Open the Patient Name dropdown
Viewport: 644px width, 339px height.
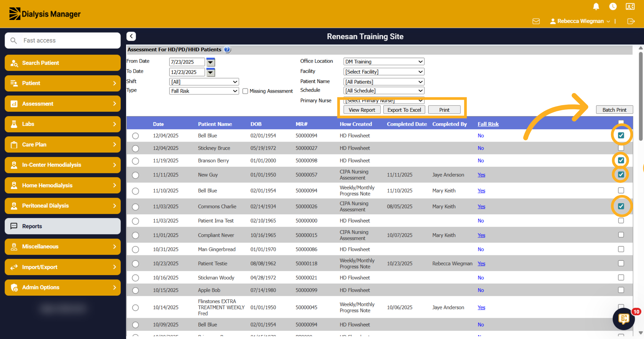tap(384, 82)
